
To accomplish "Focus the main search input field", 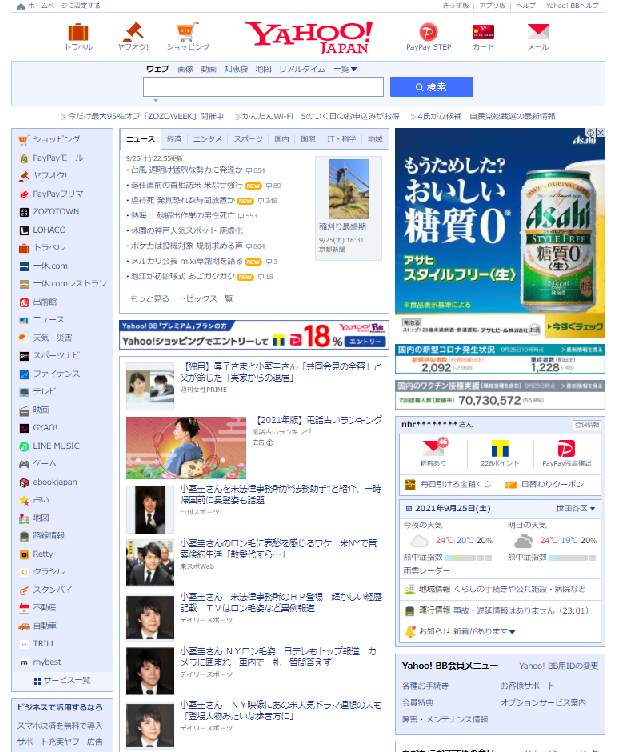I will pos(263,87).
